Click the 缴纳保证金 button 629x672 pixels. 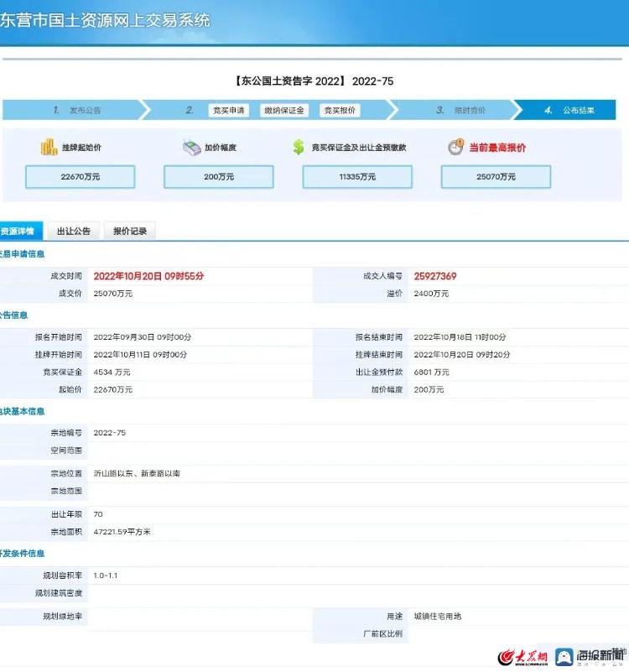click(285, 111)
